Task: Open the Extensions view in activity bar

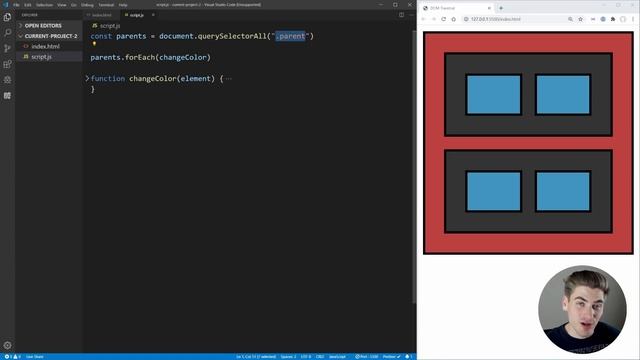Action: pyautogui.click(x=7, y=64)
